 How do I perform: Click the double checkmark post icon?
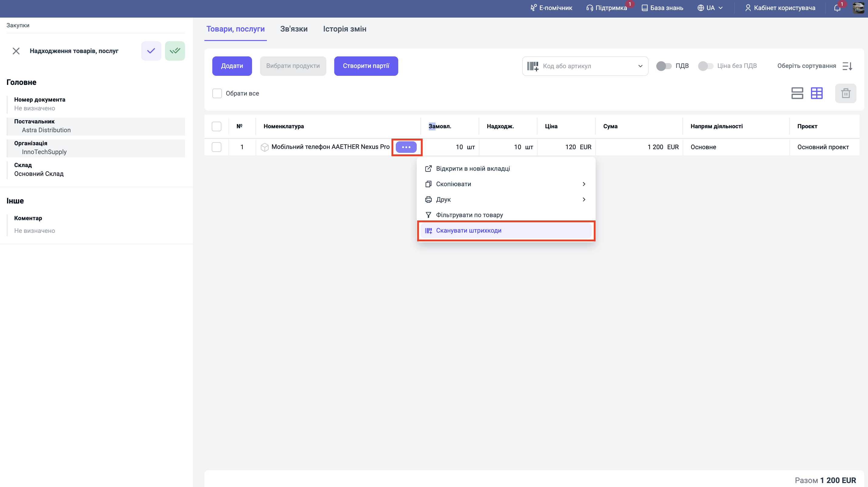coord(175,51)
